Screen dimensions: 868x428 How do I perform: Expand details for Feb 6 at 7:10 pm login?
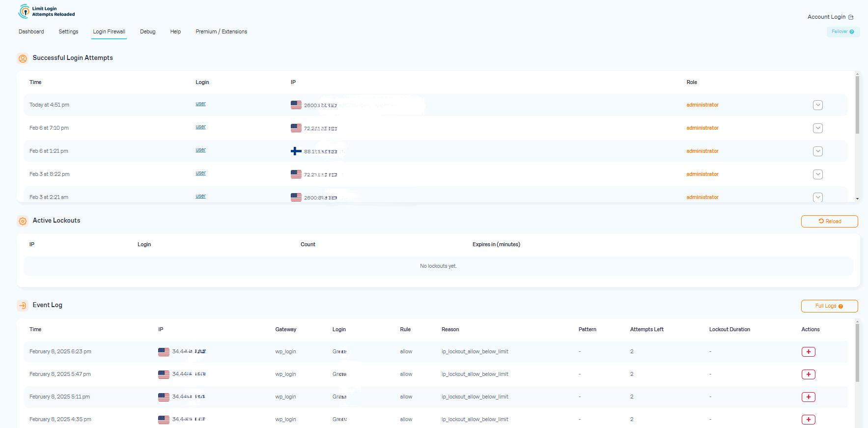click(817, 128)
